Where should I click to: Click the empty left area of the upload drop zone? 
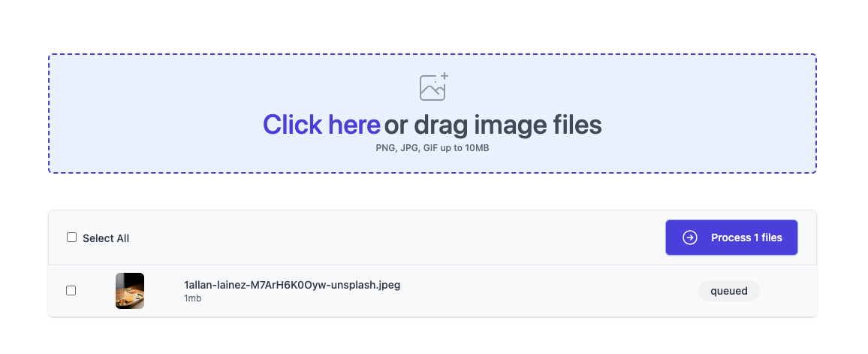[155, 113]
